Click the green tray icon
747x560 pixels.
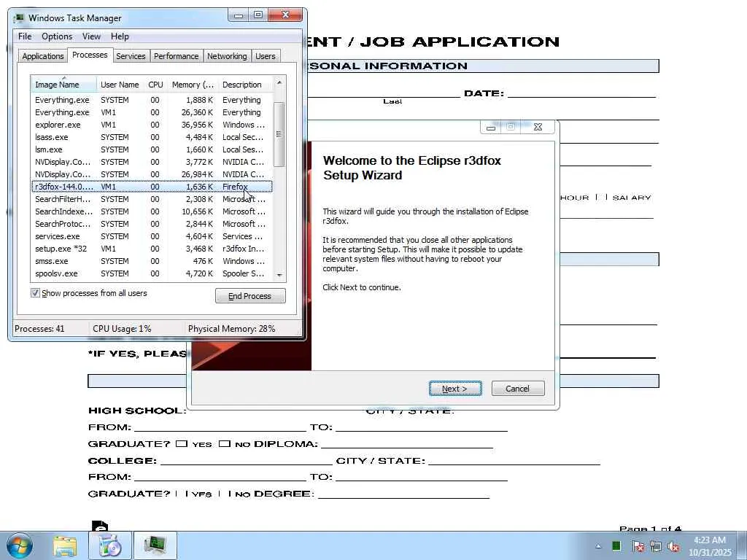point(616,546)
